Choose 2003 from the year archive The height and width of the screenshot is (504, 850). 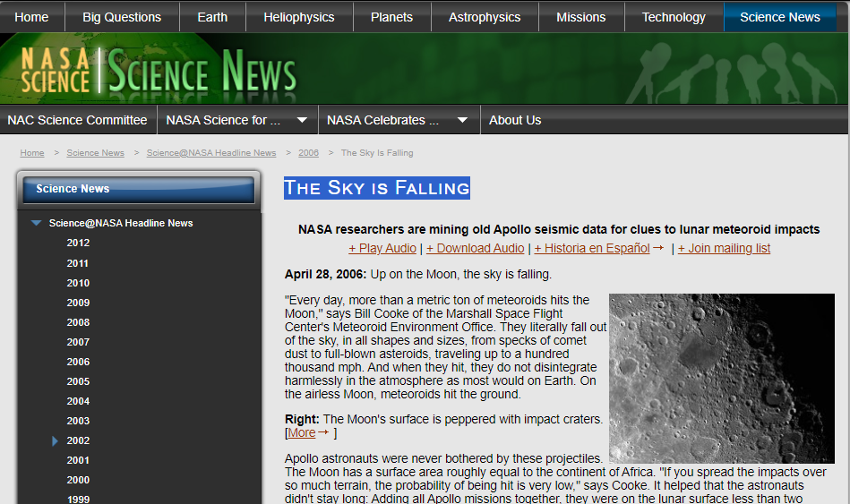click(x=78, y=421)
